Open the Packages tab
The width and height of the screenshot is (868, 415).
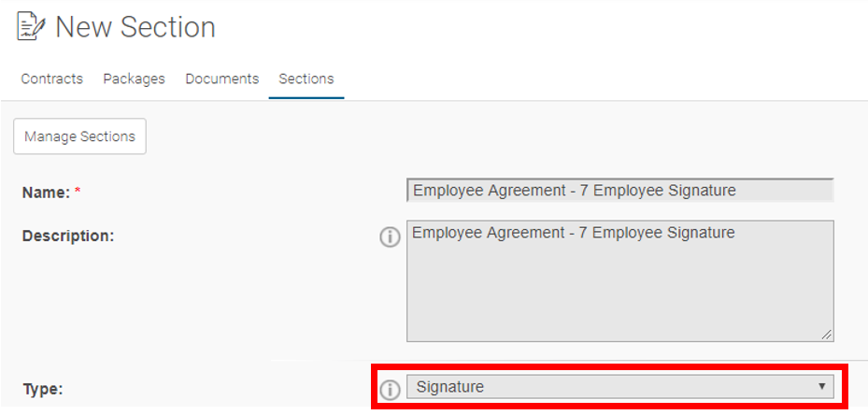coord(134,79)
